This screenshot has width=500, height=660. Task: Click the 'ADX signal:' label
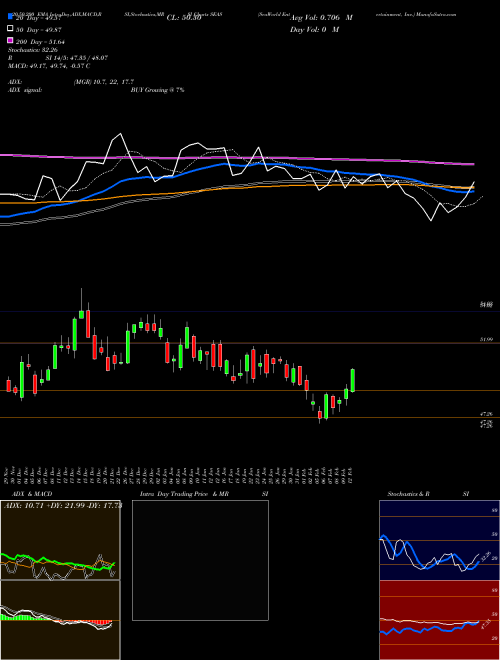click(x=25, y=90)
